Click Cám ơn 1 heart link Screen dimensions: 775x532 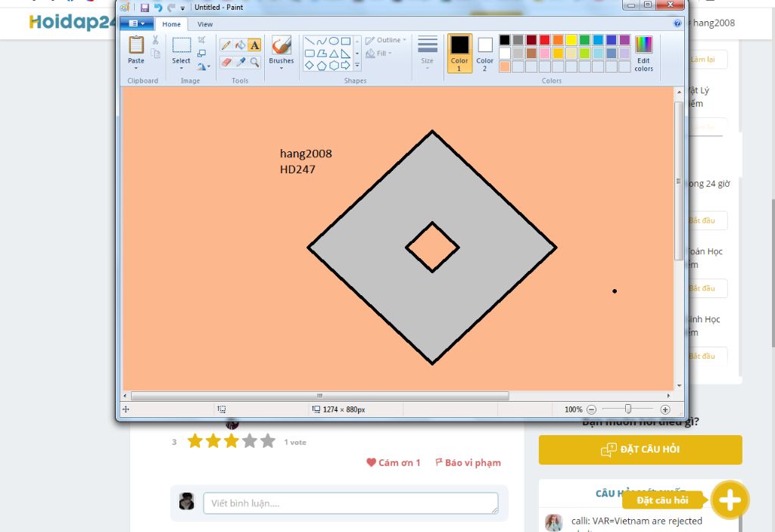394,463
